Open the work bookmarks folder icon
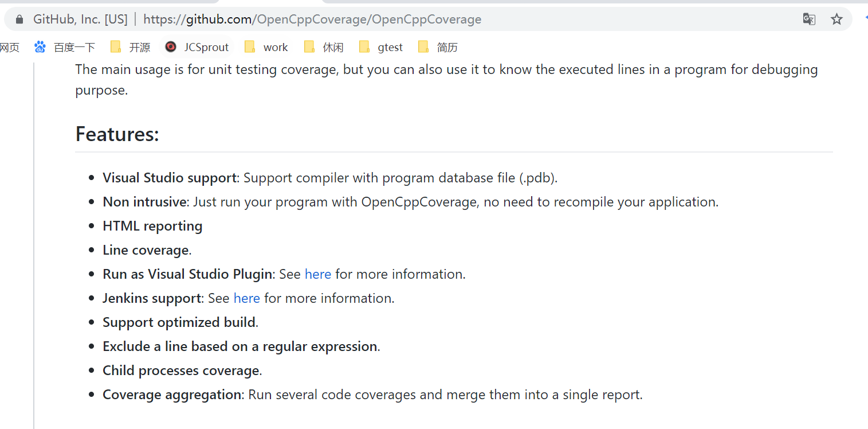This screenshot has width=868, height=429. [250, 46]
